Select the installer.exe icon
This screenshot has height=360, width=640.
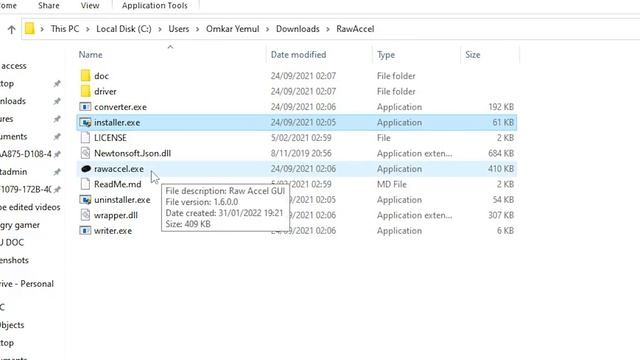tap(85, 122)
